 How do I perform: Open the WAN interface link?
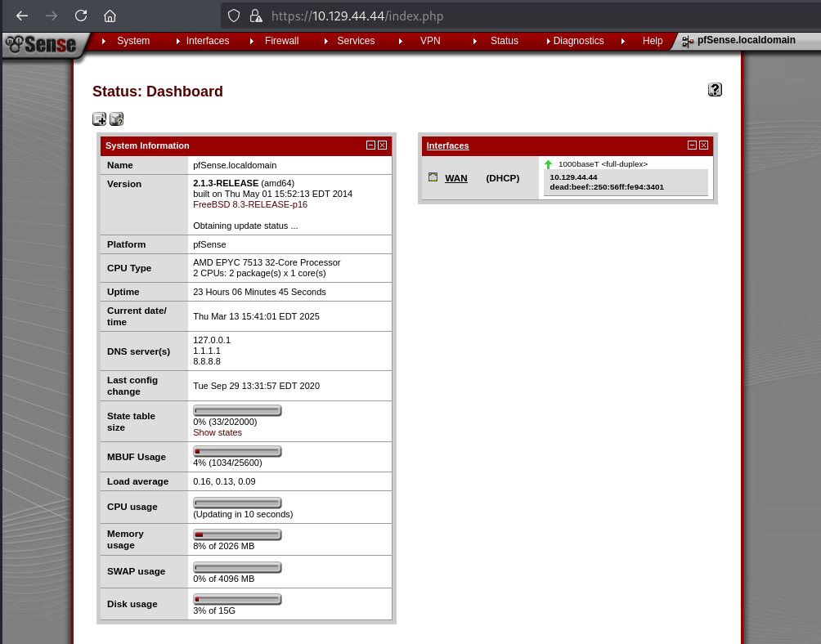pyautogui.click(x=456, y=178)
